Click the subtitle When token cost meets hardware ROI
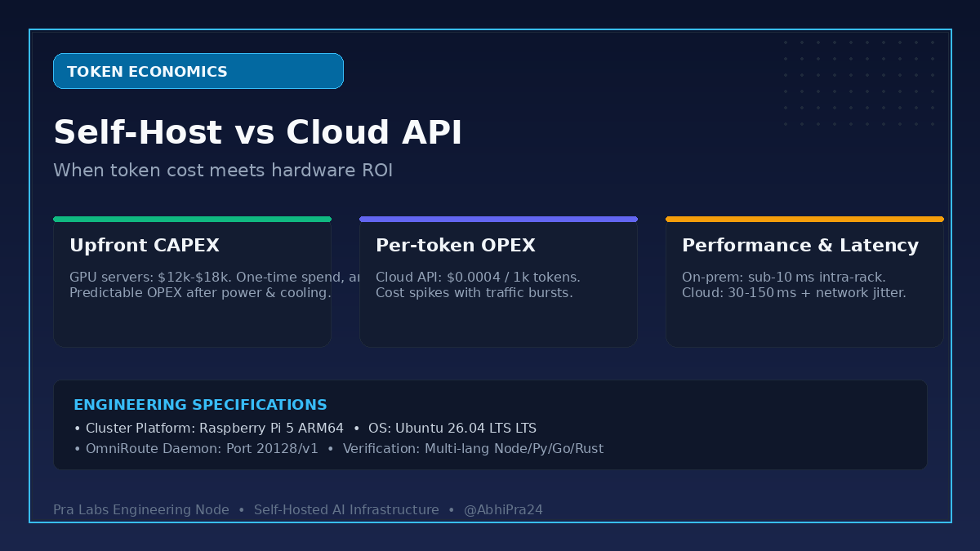 223,171
